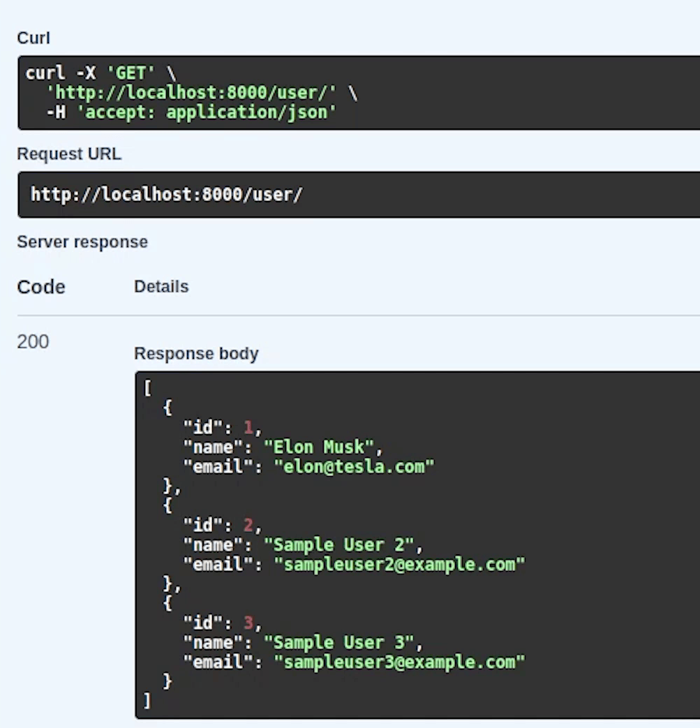Click the 200 status code

33,342
